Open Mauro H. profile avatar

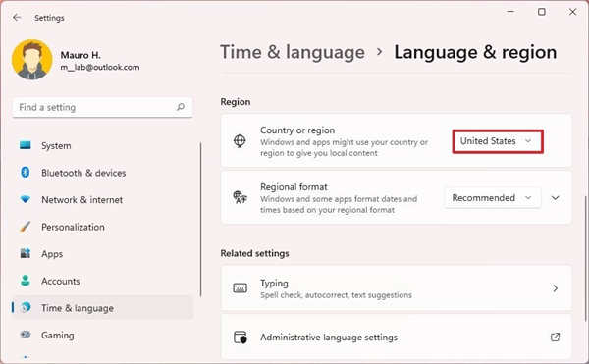[x=32, y=60]
